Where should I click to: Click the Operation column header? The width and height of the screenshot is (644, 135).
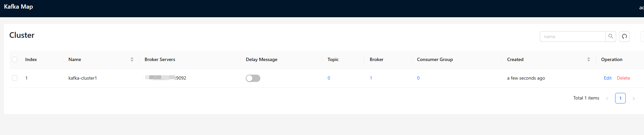click(612, 59)
